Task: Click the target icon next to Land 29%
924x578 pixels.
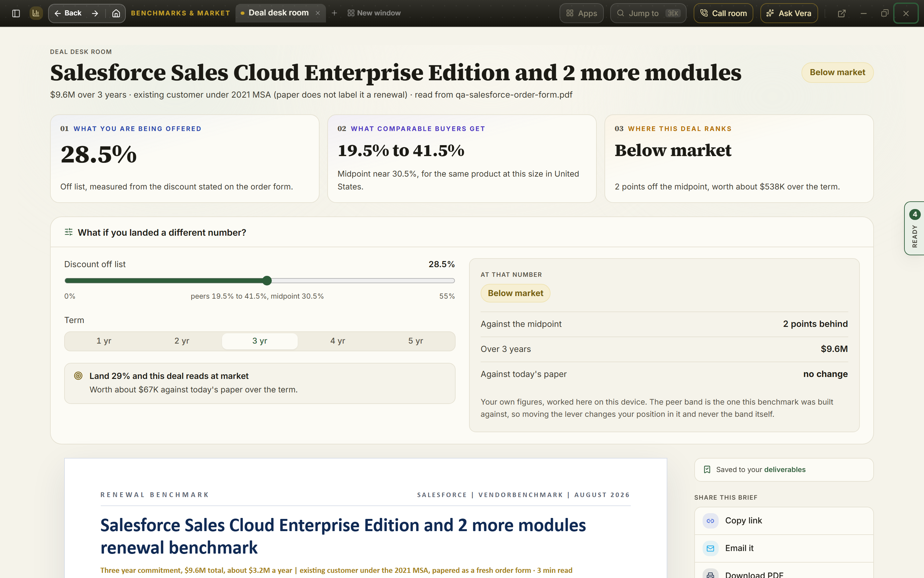Action: [78, 376]
